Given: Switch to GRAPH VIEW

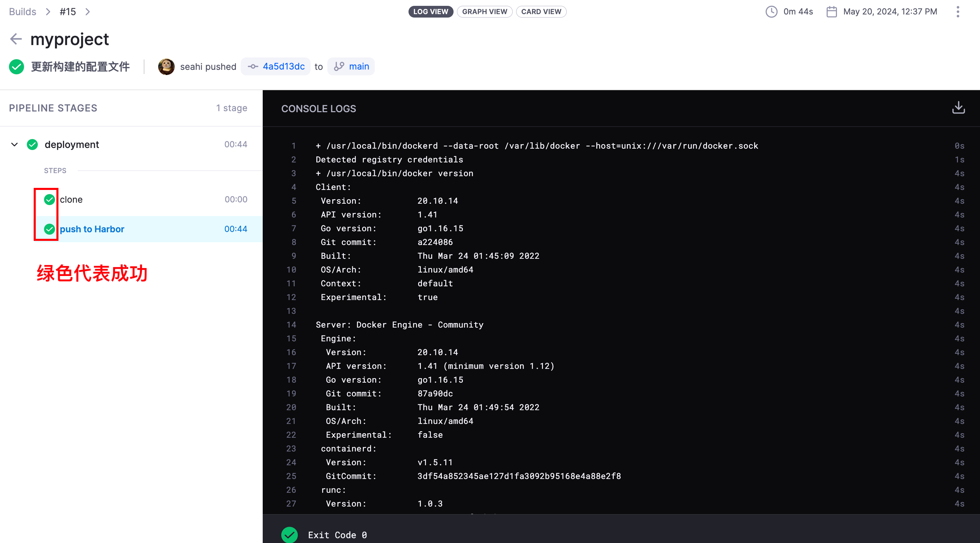Looking at the screenshot, I should tap(484, 12).
